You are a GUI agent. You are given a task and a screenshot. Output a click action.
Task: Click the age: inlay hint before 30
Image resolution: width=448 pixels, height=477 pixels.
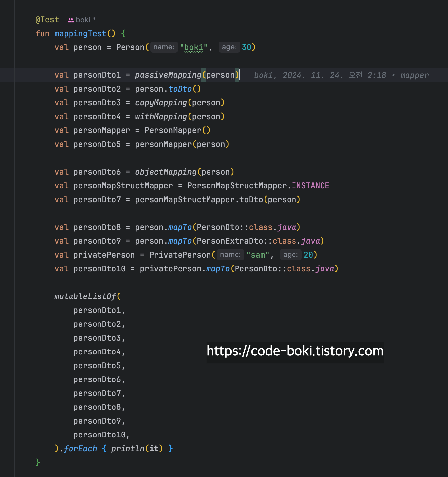pos(229,47)
